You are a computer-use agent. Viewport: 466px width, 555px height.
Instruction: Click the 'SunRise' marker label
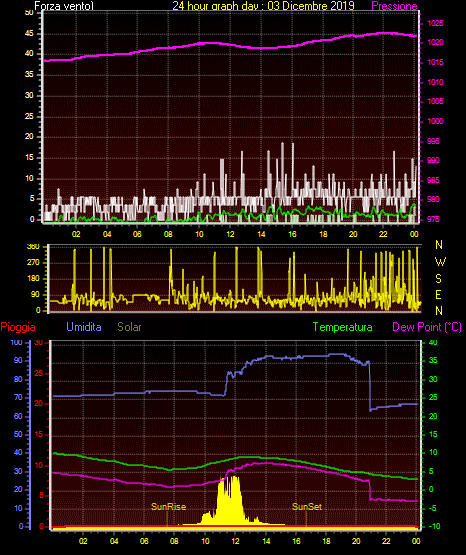tap(168, 507)
